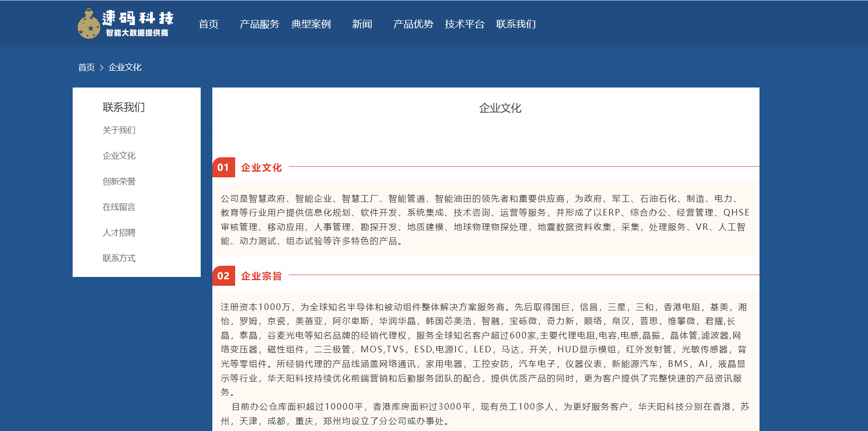Open the 首页 navigation menu item
The image size is (868, 431).
click(209, 24)
